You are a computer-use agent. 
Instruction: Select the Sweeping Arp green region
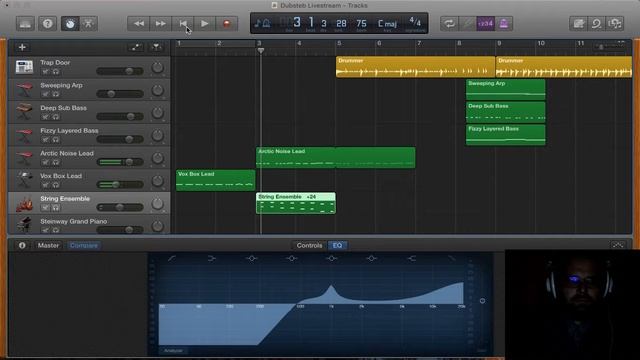505,90
